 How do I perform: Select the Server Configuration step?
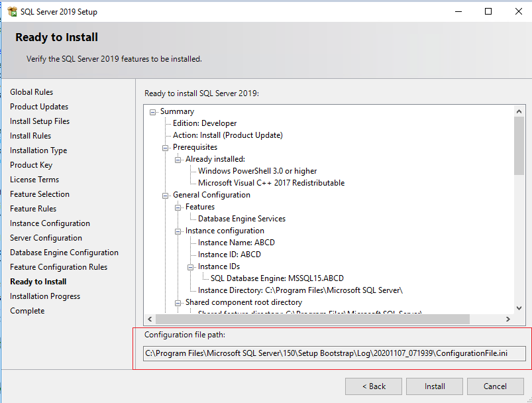[x=46, y=237]
